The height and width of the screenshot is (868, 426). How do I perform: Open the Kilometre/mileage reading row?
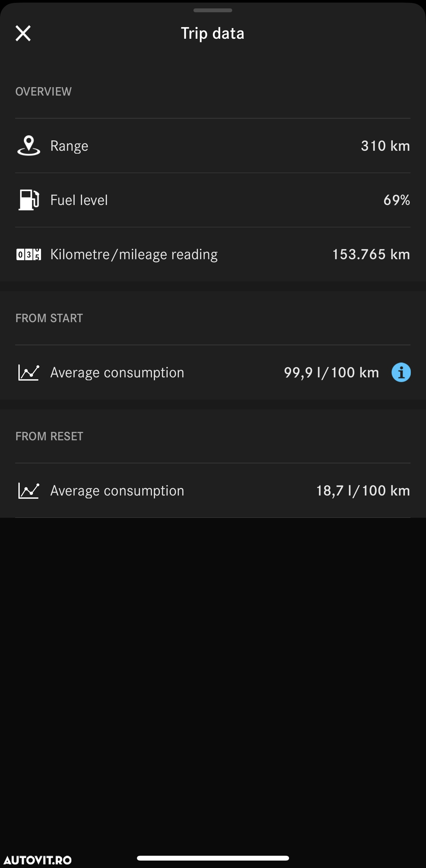[213, 254]
